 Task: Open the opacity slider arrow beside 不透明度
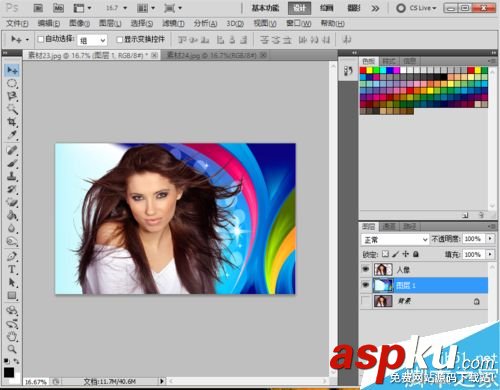pyautogui.click(x=490, y=239)
